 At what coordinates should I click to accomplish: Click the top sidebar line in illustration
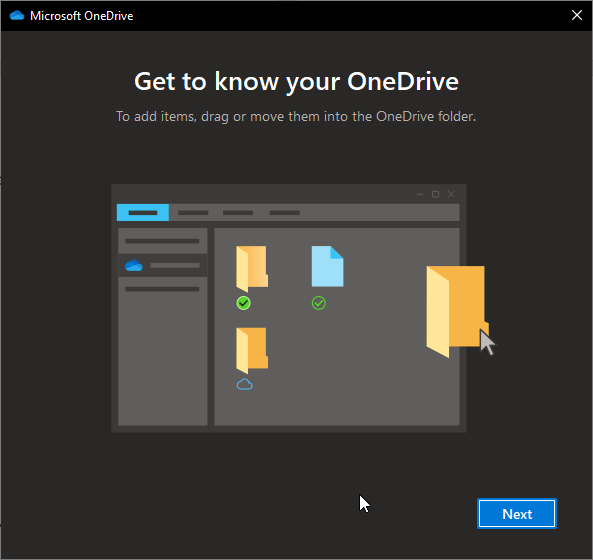click(x=162, y=241)
